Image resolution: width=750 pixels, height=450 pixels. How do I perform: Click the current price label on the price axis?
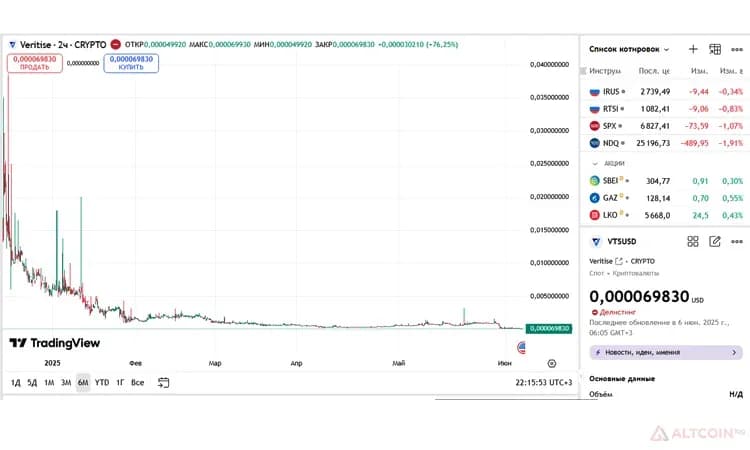[549, 329]
